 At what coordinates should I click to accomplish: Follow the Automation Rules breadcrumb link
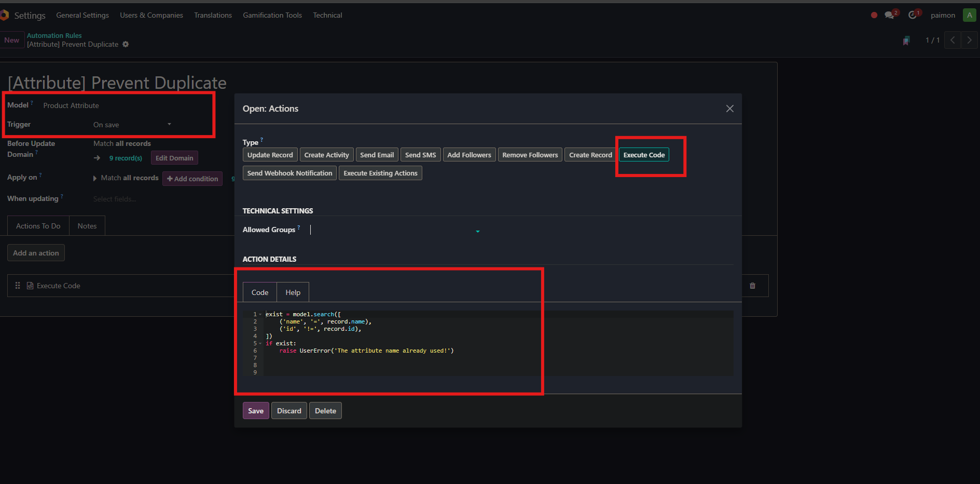click(54, 35)
